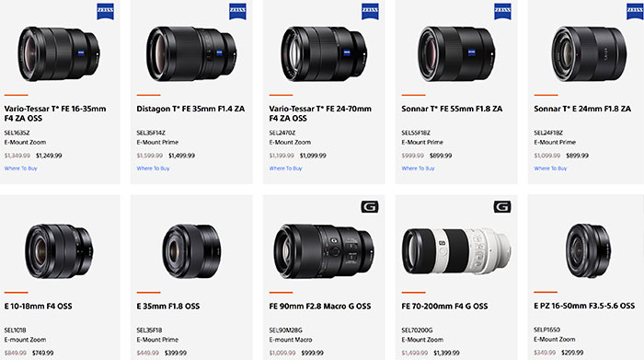Open Where To Buy for SEL2470Z
644x360 pixels.
[x=285, y=168]
